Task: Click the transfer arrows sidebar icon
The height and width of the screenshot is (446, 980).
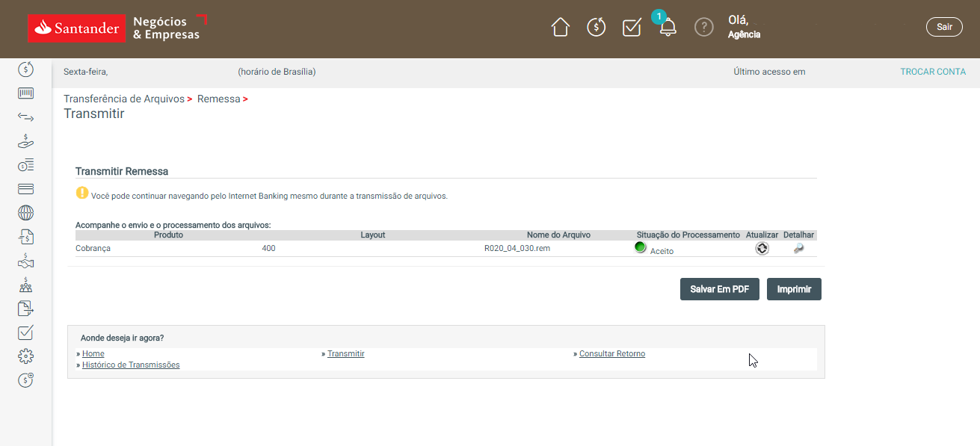Action: pos(26,117)
